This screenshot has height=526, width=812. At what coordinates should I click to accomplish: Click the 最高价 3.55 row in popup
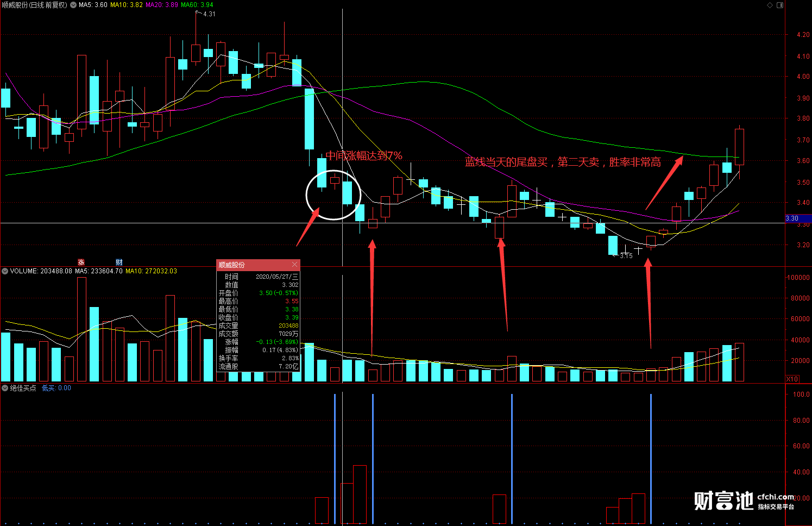coord(259,301)
